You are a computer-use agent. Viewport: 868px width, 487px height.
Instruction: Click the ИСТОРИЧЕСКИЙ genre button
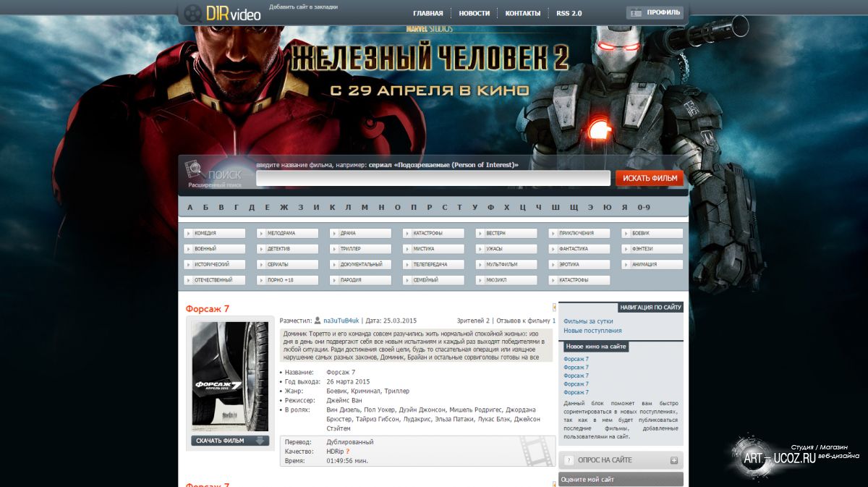coord(215,265)
